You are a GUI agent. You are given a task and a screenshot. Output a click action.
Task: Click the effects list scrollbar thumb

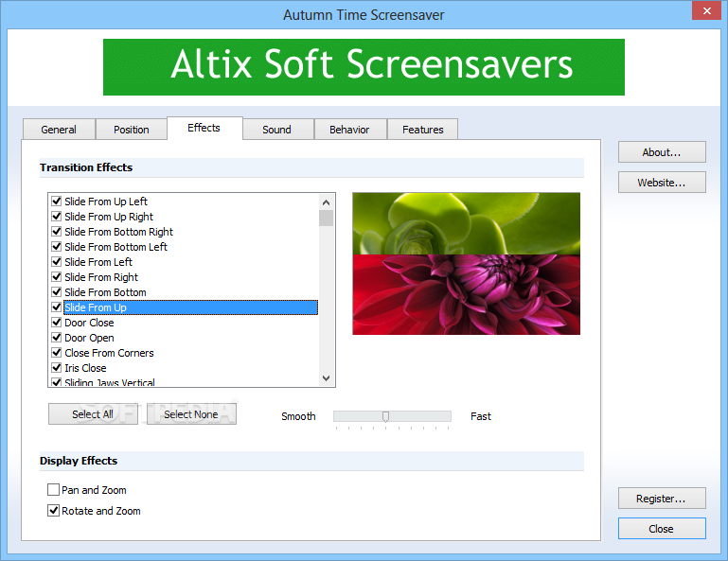coord(326,218)
